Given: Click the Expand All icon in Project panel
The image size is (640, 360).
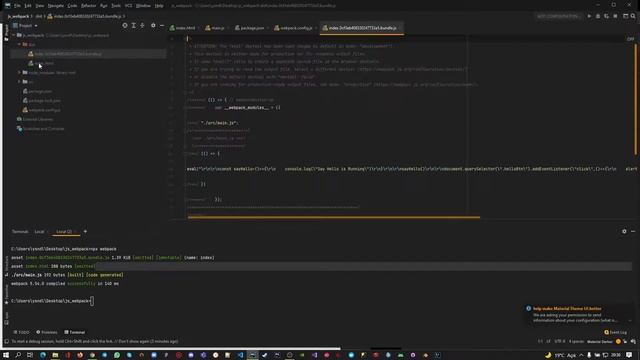Looking at the screenshot, I should tap(133, 25).
